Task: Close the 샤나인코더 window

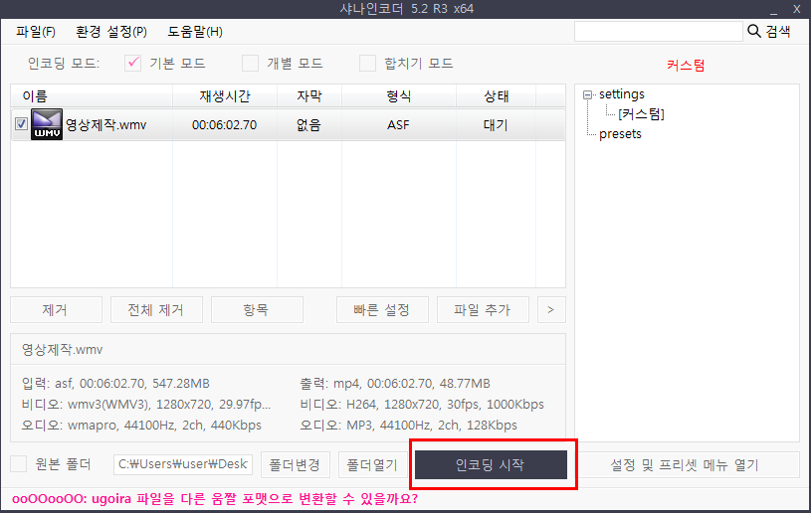Action: (x=797, y=9)
